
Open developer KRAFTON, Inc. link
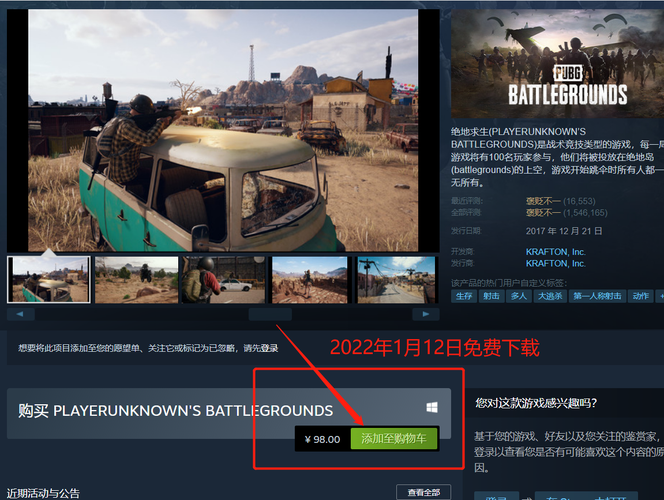click(556, 252)
